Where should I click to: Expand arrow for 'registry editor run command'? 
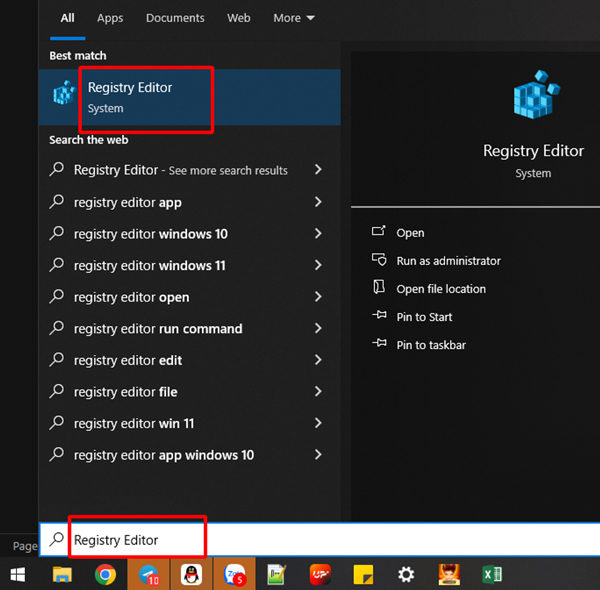[x=318, y=329]
